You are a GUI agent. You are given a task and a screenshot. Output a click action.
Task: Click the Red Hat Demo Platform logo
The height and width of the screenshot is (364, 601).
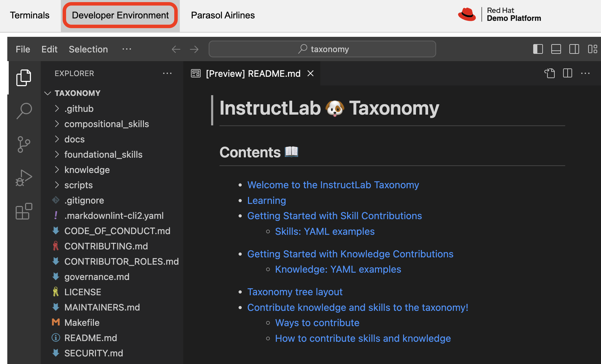(x=499, y=15)
